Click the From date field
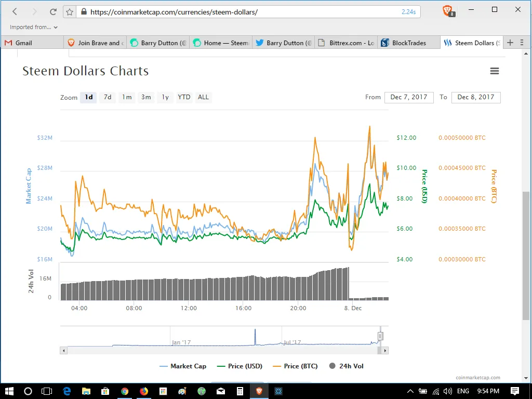The image size is (532, 399). 409,97
